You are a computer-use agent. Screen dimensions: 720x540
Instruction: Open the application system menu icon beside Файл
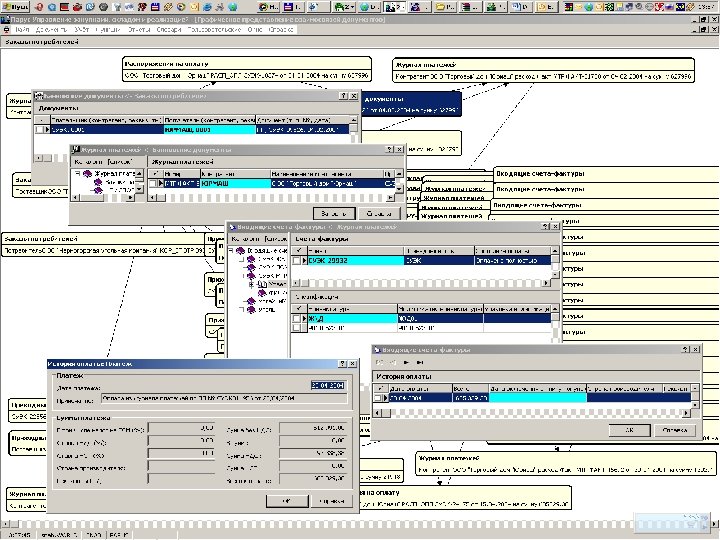pyautogui.click(x=6, y=29)
